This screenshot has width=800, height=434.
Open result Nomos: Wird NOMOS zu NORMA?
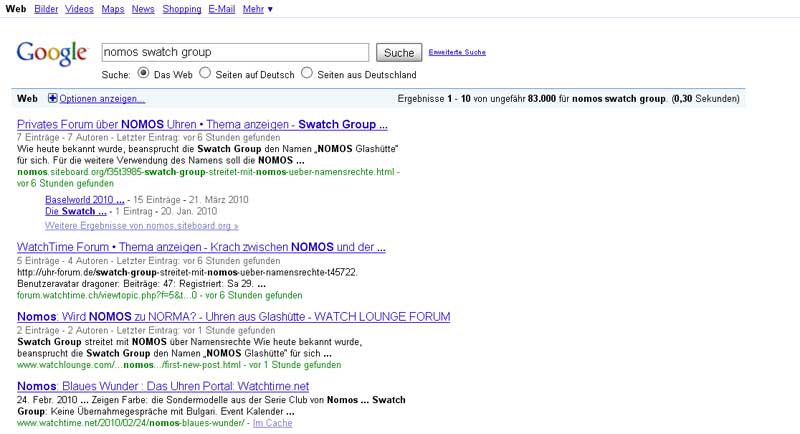click(234, 317)
